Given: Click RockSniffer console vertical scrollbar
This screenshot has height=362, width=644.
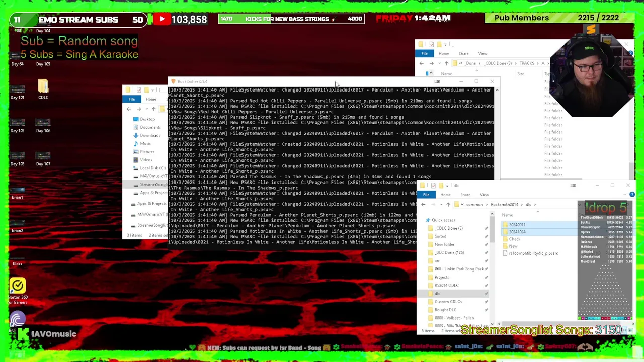Looking at the screenshot, I should click(497, 133).
